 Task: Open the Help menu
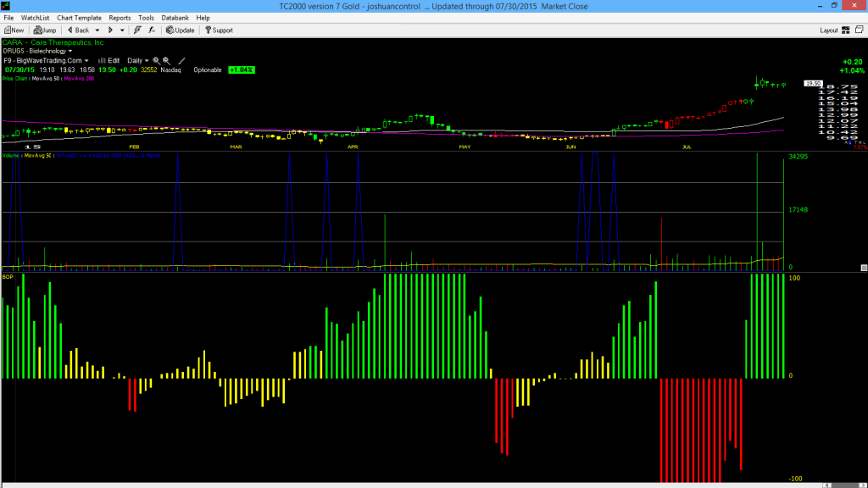(x=203, y=18)
